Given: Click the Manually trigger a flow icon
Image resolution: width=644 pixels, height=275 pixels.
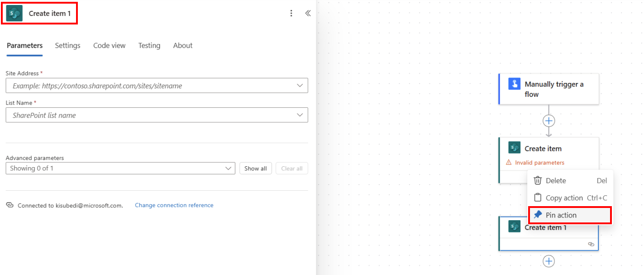Looking at the screenshot, I should click(514, 84).
